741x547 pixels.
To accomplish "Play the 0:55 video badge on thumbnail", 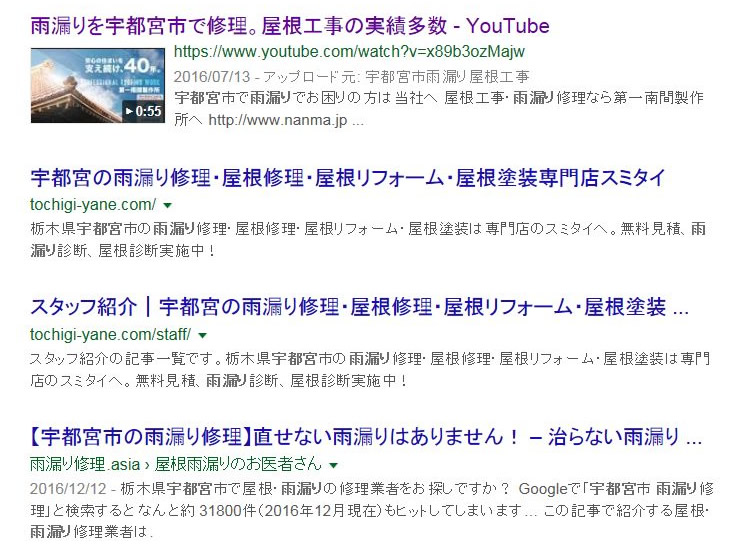I will point(143,111).
